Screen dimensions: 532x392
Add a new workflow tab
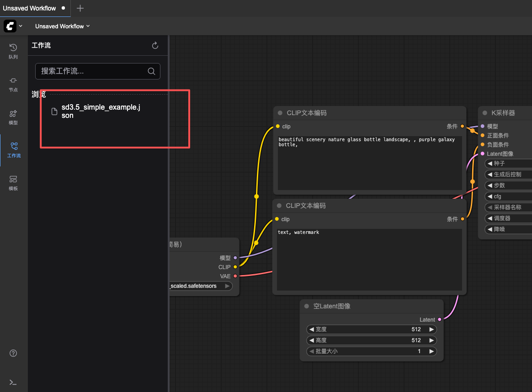point(80,8)
